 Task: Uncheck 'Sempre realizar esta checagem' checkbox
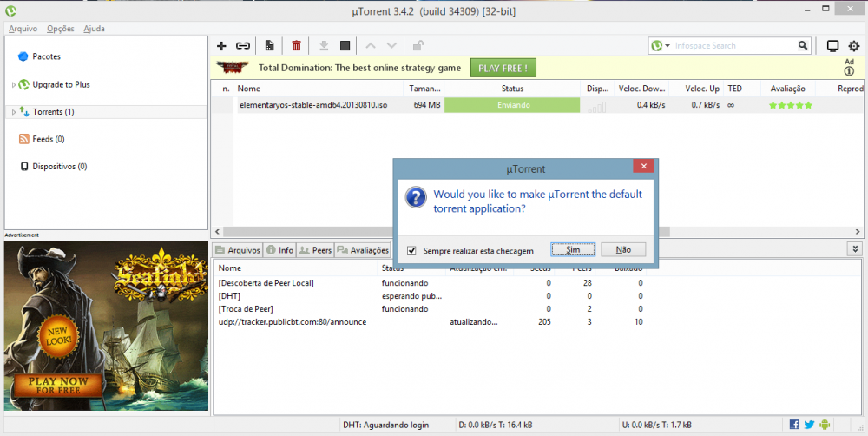(x=411, y=250)
